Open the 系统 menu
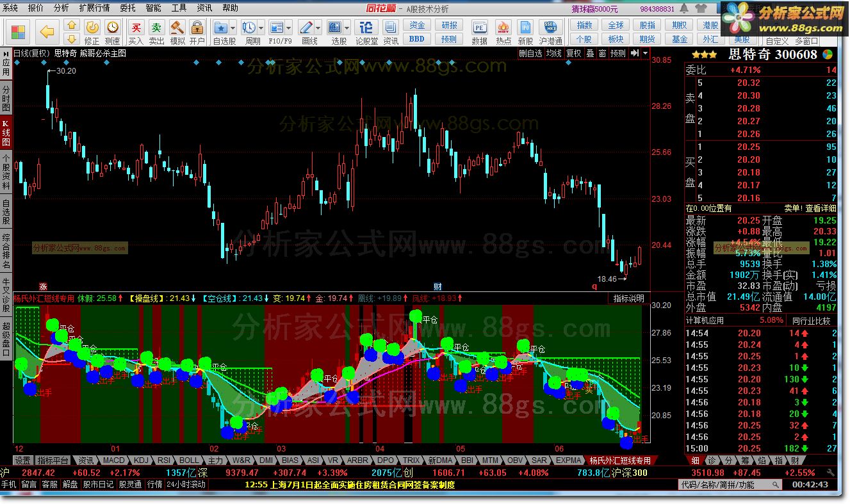 click(x=10, y=8)
